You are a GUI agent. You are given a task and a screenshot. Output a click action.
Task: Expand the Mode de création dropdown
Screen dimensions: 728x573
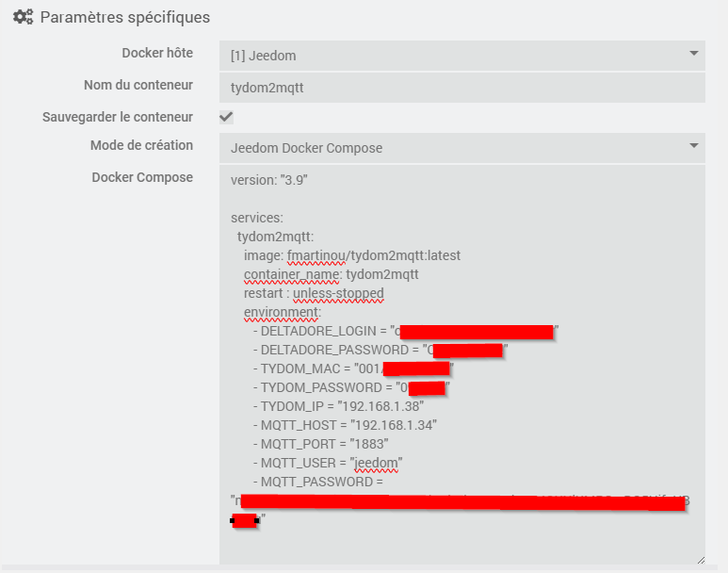(461, 147)
